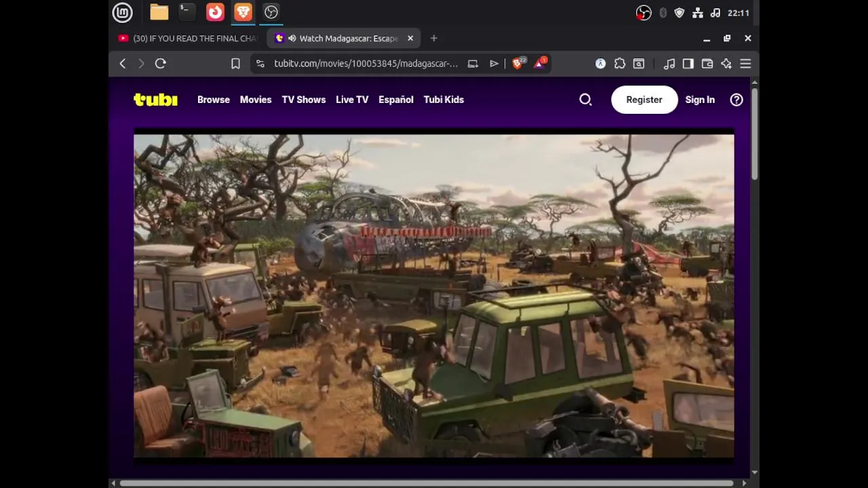Image resolution: width=868 pixels, height=488 pixels.
Task: Click the cast screen icon in address bar
Action: pyautogui.click(x=473, y=64)
